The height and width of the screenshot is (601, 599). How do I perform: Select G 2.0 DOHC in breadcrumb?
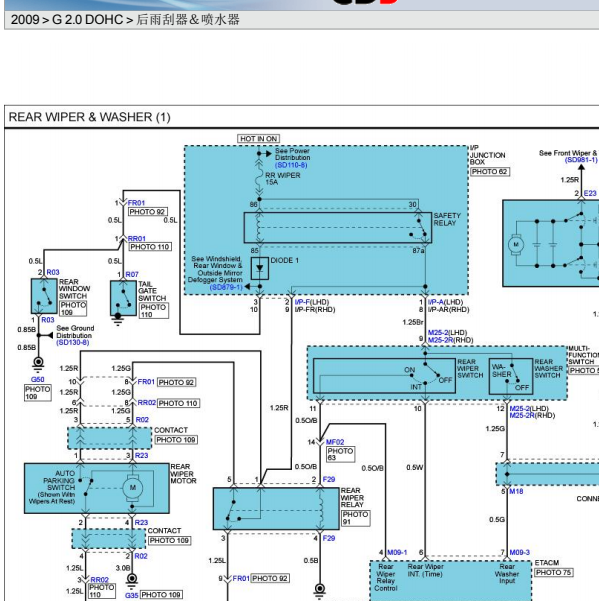(87, 20)
